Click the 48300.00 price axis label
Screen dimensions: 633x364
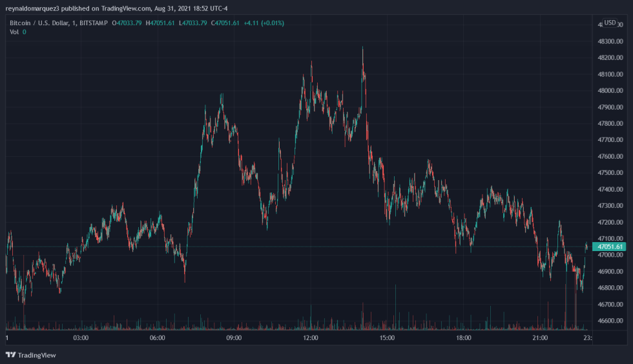610,41
